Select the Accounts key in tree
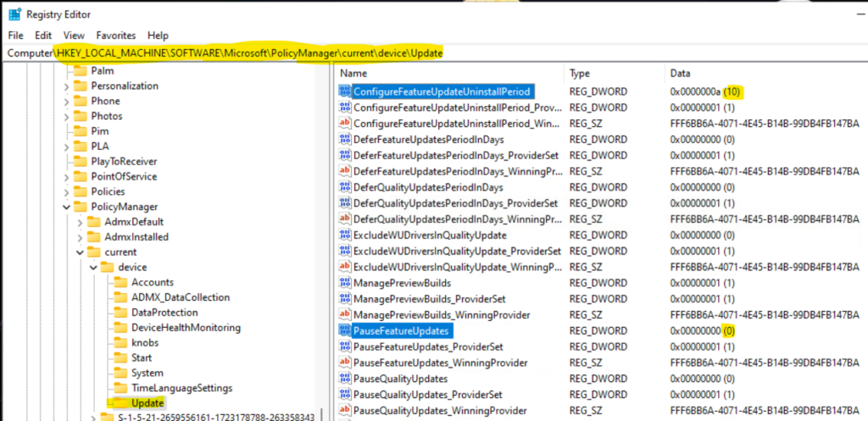The height and width of the screenshot is (421, 868). pyautogui.click(x=153, y=282)
